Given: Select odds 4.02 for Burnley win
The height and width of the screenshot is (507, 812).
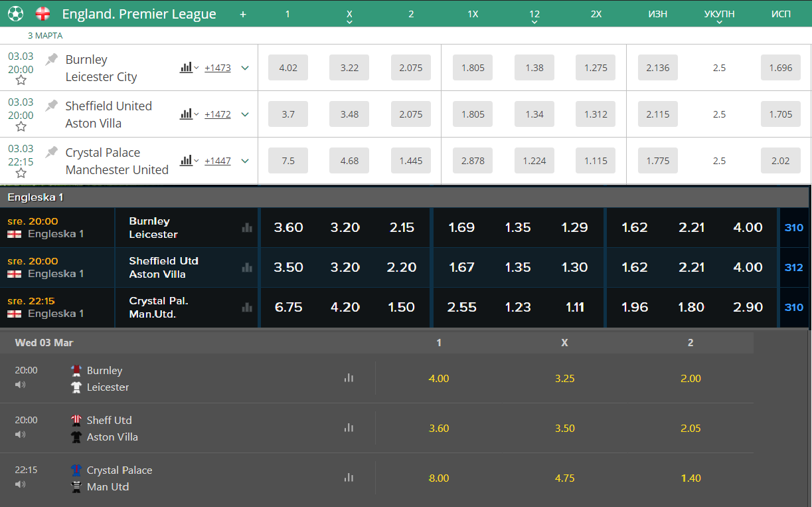Looking at the screenshot, I should pyautogui.click(x=288, y=68).
